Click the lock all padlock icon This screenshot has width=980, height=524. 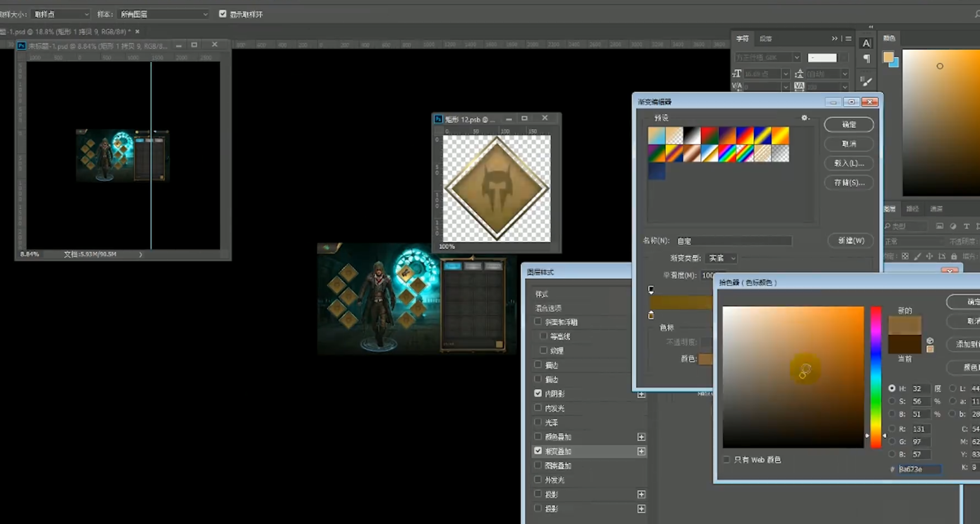coord(953,256)
